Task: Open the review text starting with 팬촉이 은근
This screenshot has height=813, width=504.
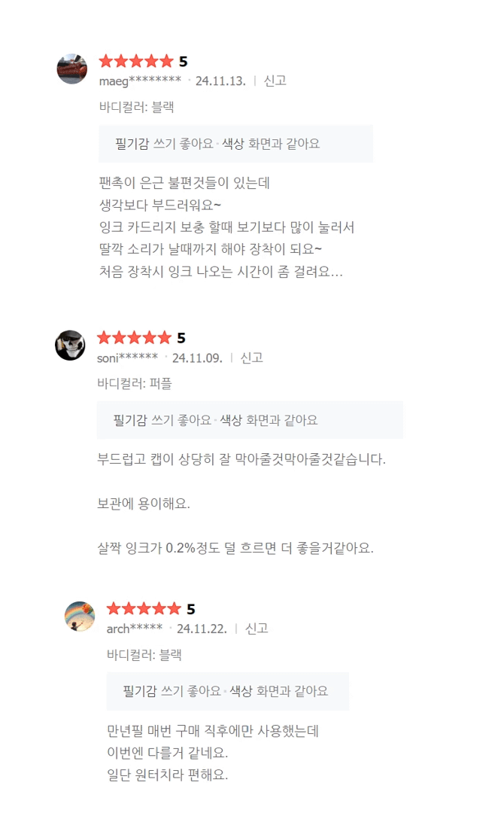Action: pos(184,183)
